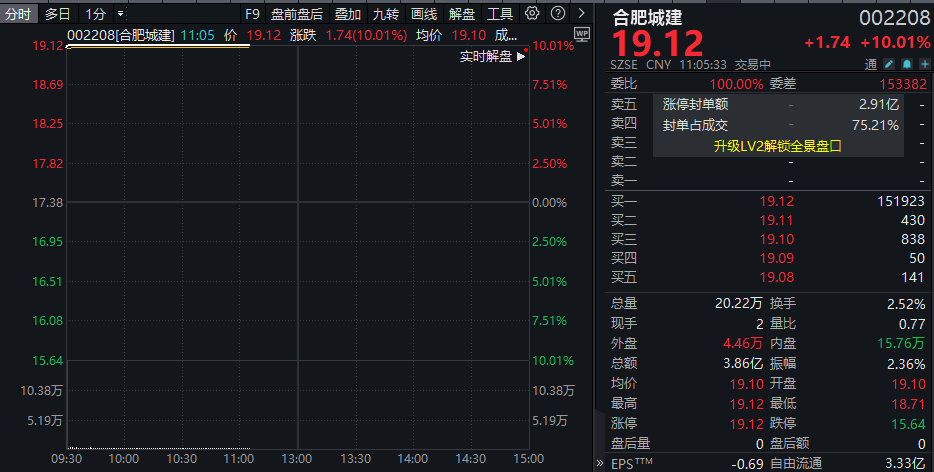Image resolution: width=934 pixels, height=472 pixels.
Task: Click 16.51 price axis label
Action: point(48,281)
